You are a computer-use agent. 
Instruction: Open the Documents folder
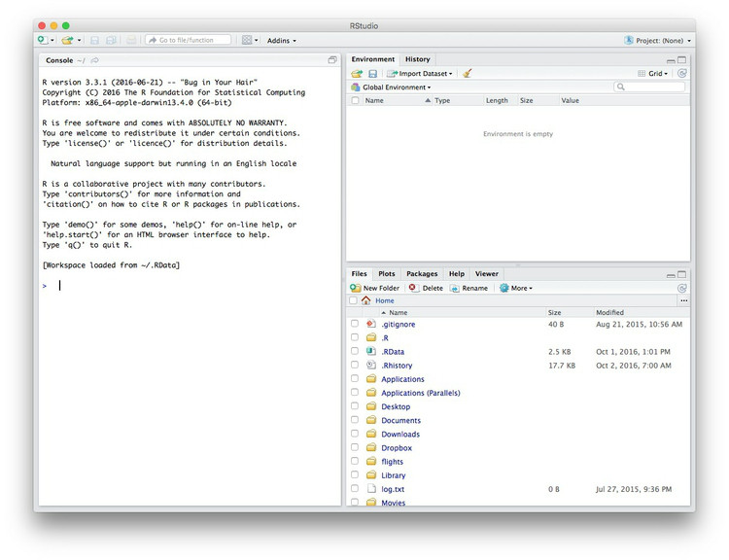400,420
